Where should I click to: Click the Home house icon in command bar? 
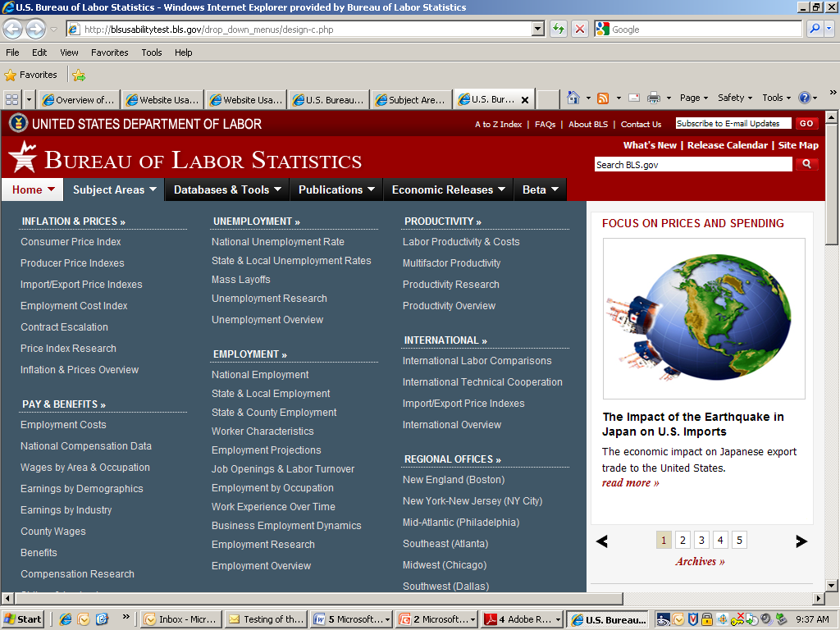click(x=573, y=98)
